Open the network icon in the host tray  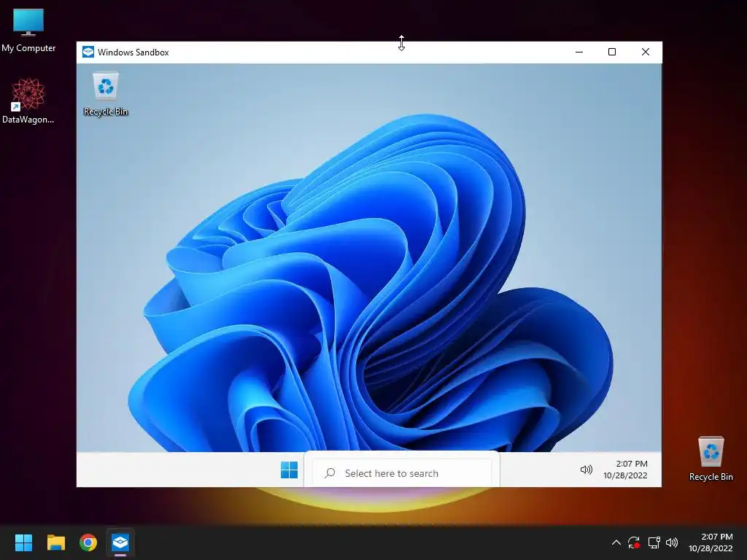[654, 542]
